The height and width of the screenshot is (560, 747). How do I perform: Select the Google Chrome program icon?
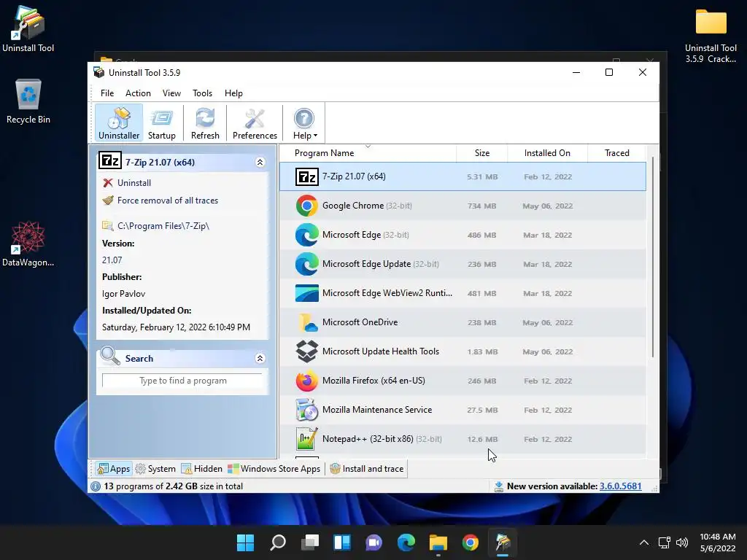(x=307, y=206)
